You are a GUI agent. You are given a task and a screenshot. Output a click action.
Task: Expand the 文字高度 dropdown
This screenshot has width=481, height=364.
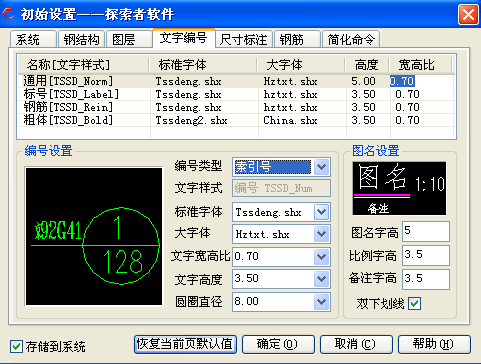321,279
